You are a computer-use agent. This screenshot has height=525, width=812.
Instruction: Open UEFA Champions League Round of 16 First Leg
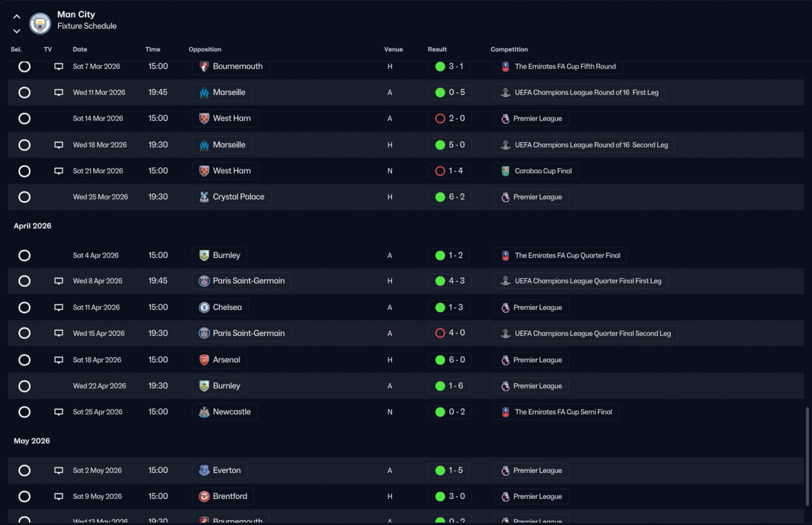coord(580,93)
